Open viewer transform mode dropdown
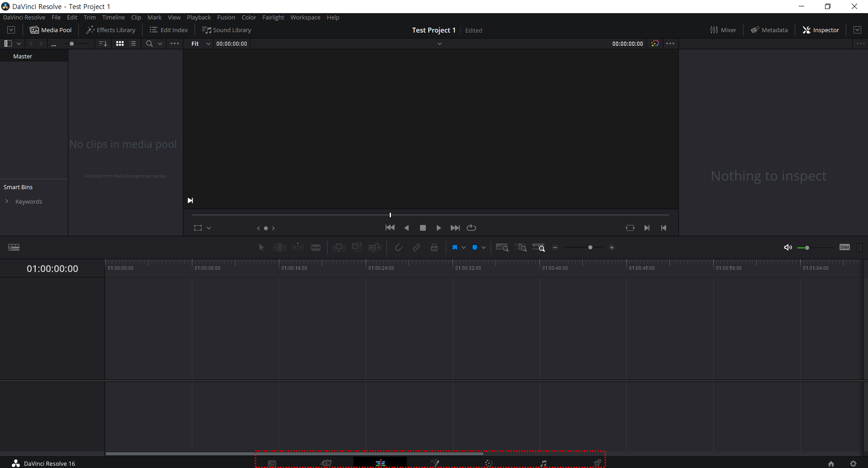Screen dimensions: 868x468 click(x=209, y=228)
